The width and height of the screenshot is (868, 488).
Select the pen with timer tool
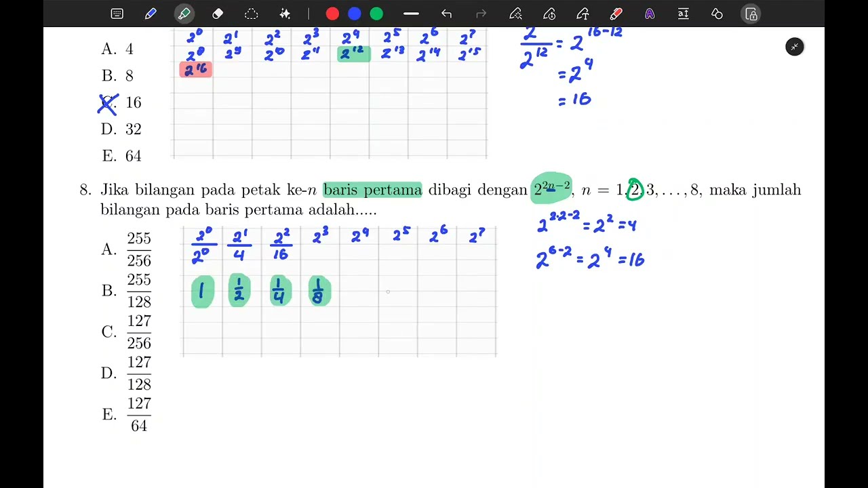click(x=549, y=14)
